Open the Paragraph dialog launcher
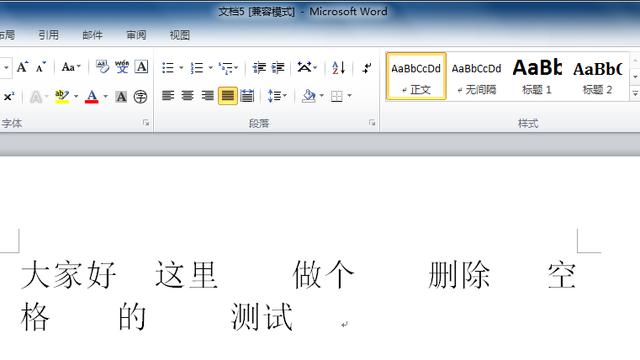640x360 pixels. pos(372,122)
